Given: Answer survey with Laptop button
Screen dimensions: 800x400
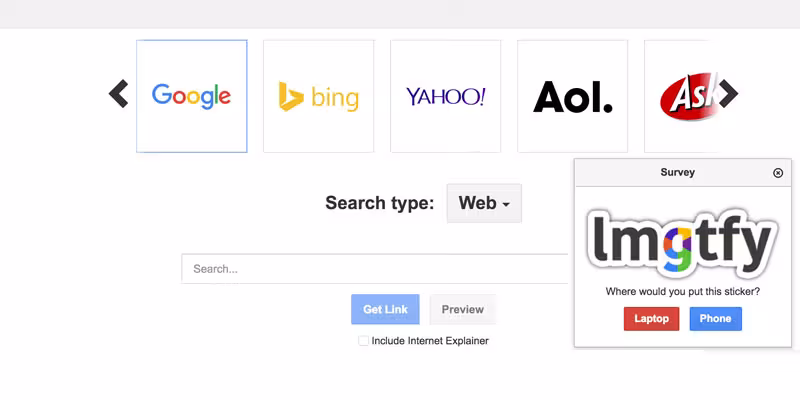Looking at the screenshot, I should click(651, 319).
